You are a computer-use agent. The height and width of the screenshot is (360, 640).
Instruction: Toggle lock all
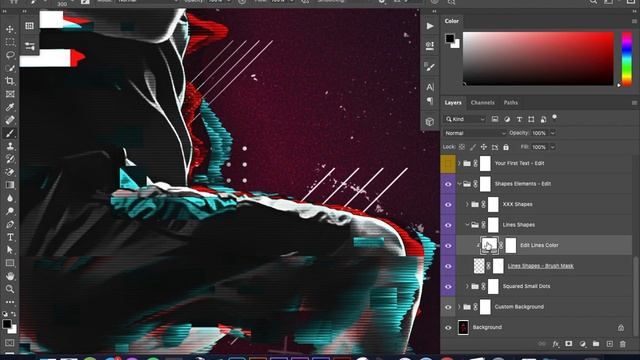506,147
